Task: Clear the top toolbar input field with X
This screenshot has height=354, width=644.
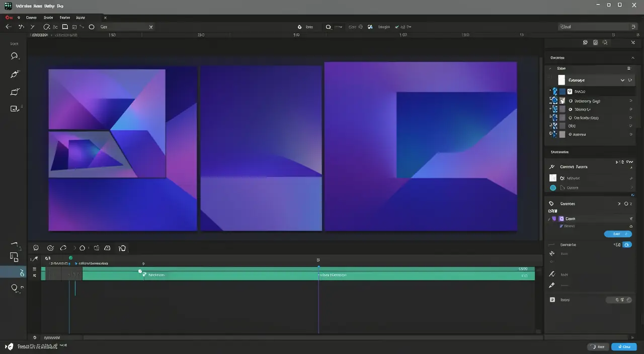Action: point(151,27)
